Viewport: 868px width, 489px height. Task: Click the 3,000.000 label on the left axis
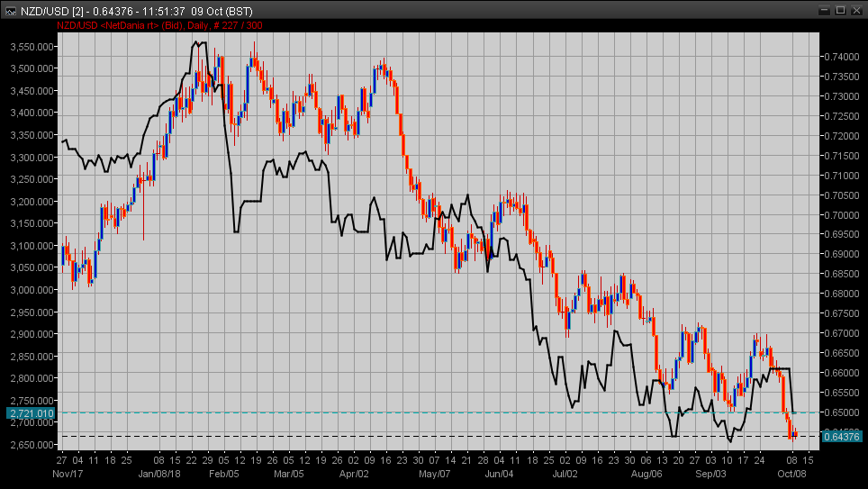pyautogui.click(x=31, y=290)
